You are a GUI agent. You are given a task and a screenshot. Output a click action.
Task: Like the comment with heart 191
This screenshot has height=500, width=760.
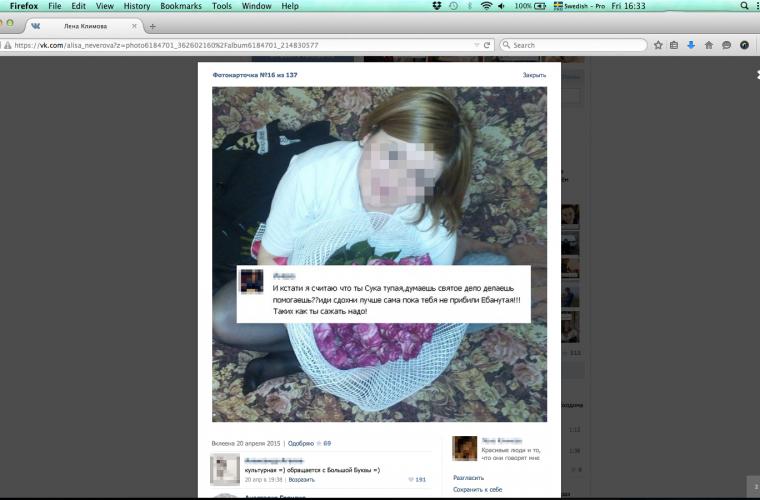[x=415, y=480]
